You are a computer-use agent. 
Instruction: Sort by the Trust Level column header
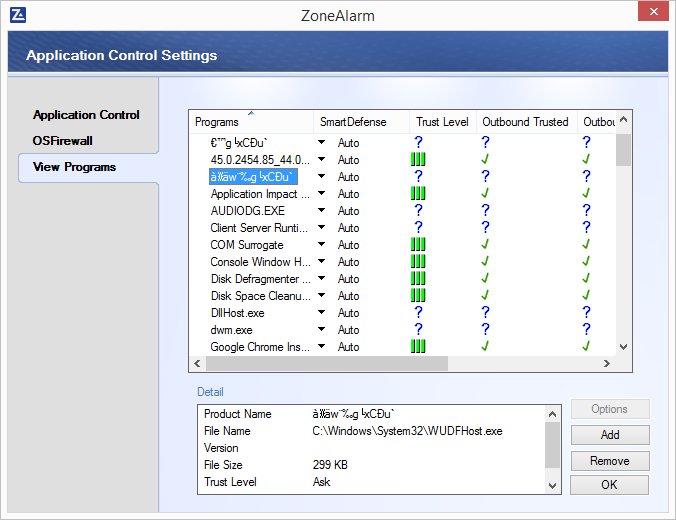[442, 122]
